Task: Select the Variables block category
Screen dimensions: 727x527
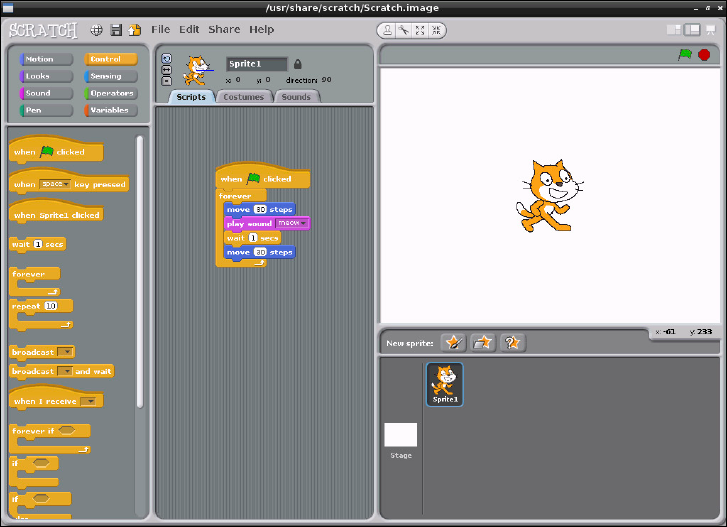Action: (111, 110)
